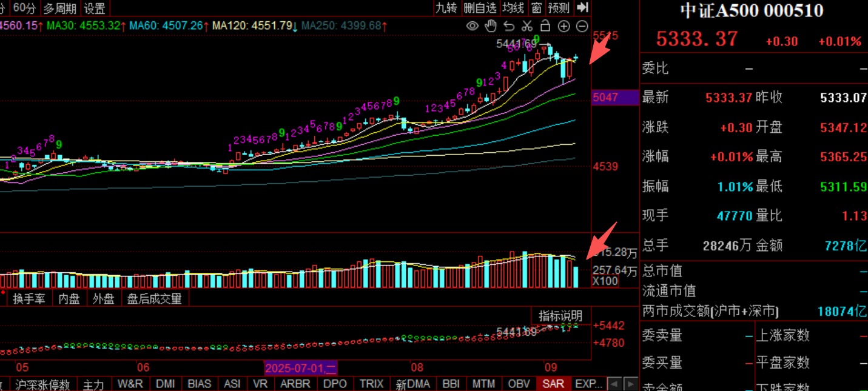Zoom in with the plus circle icon
This screenshot has width=868, height=391.
564,26
